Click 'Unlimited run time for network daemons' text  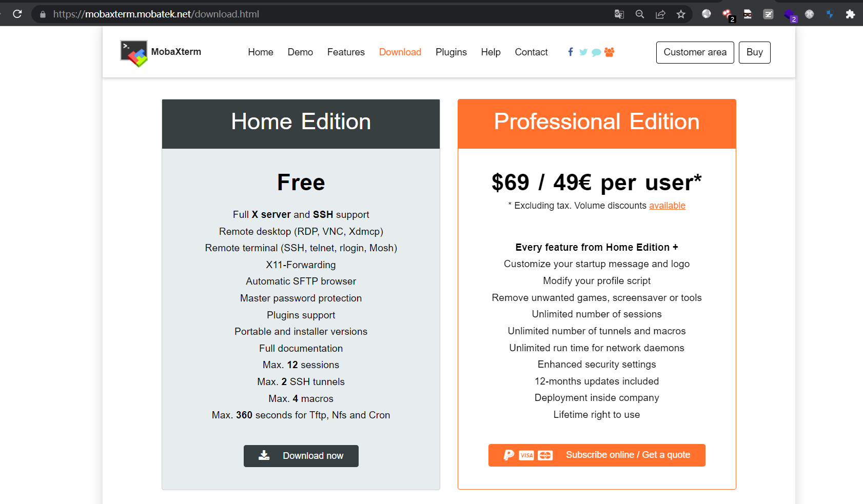coord(597,348)
